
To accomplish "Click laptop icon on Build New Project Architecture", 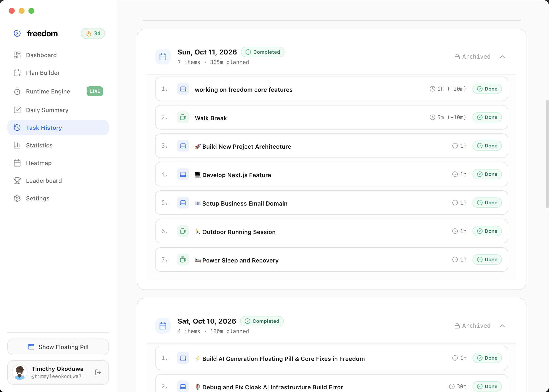I will point(183,146).
